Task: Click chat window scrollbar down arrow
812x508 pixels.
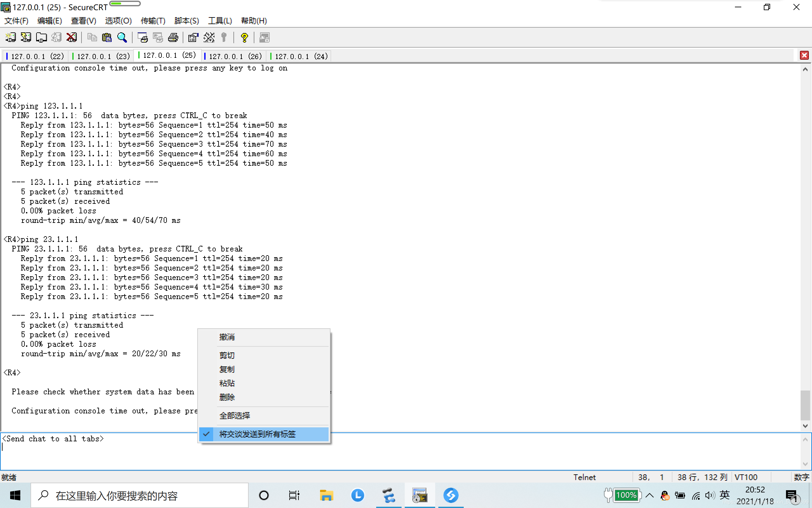Action: (x=805, y=464)
